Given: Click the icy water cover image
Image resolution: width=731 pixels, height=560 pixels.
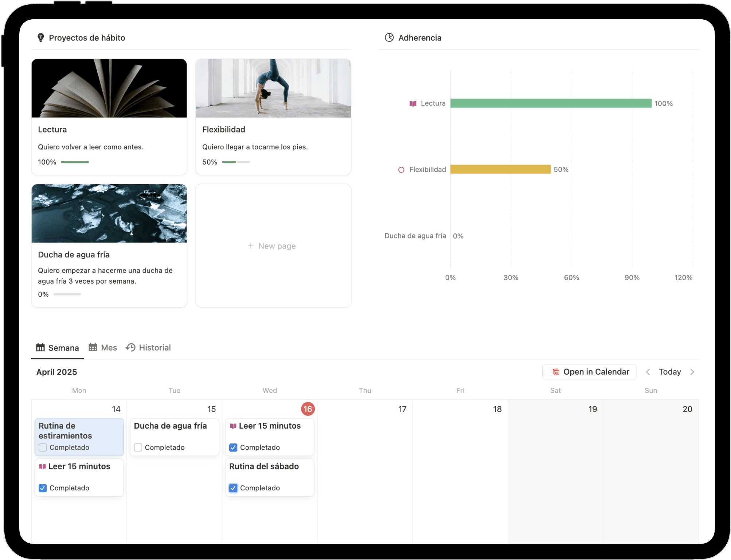Looking at the screenshot, I should coord(109,213).
